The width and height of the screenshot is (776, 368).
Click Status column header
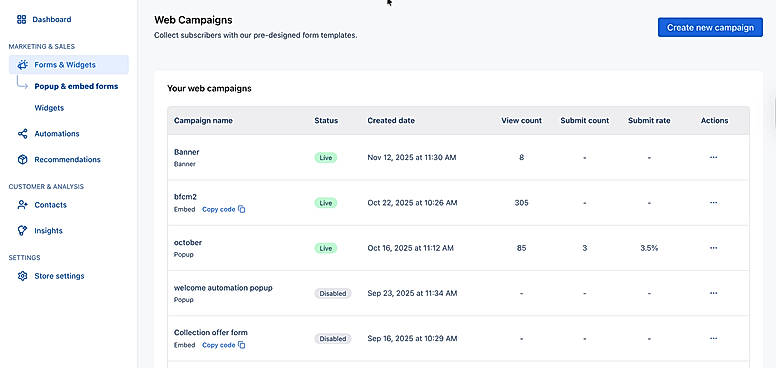[326, 121]
